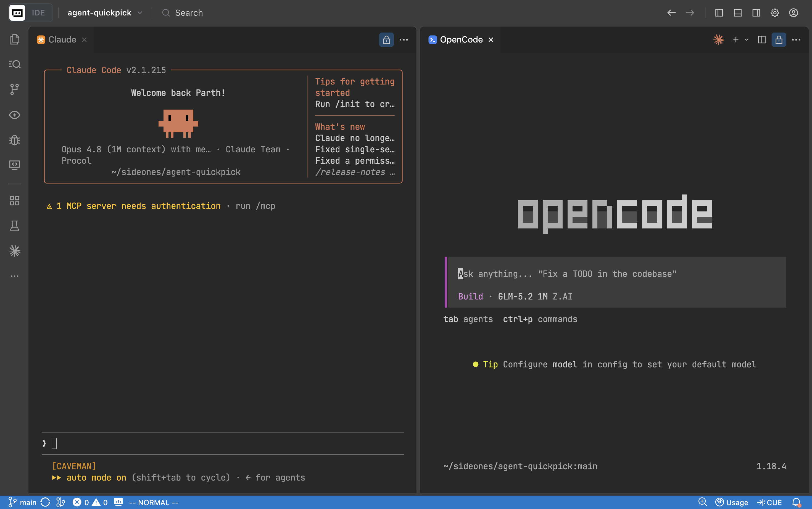Expand the new terminal dropdown chevron

746,40
